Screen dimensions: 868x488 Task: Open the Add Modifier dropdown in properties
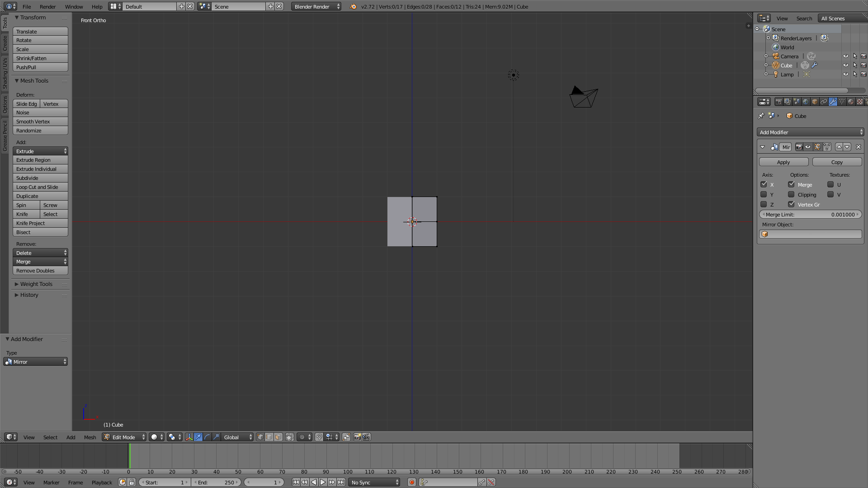[x=810, y=132]
